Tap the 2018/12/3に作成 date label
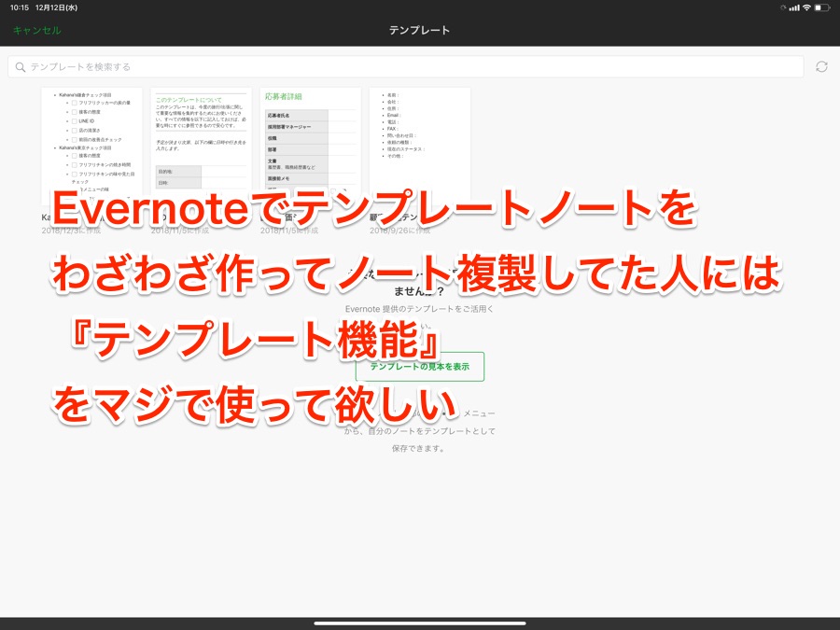840x630 pixels. coord(71,231)
